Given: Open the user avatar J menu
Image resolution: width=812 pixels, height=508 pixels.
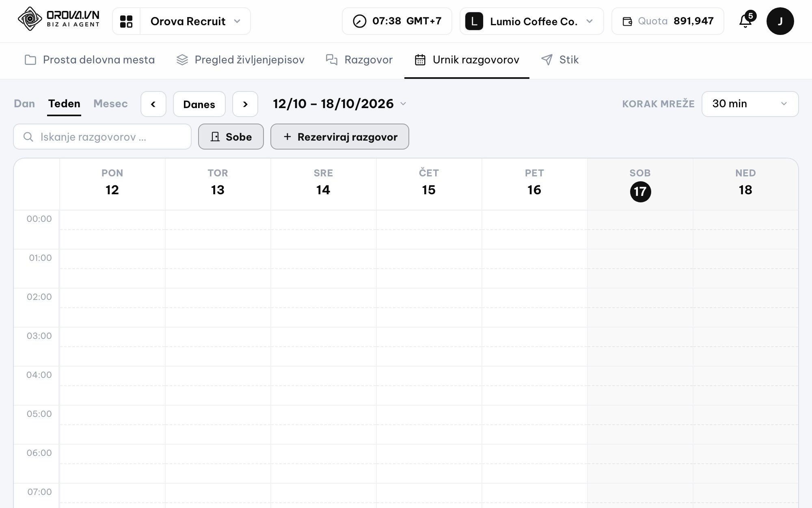Looking at the screenshot, I should (x=780, y=21).
